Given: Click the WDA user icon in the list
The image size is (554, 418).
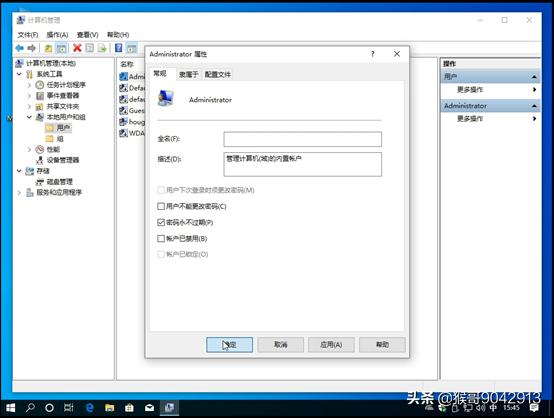Looking at the screenshot, I should [x=123, y=133].
